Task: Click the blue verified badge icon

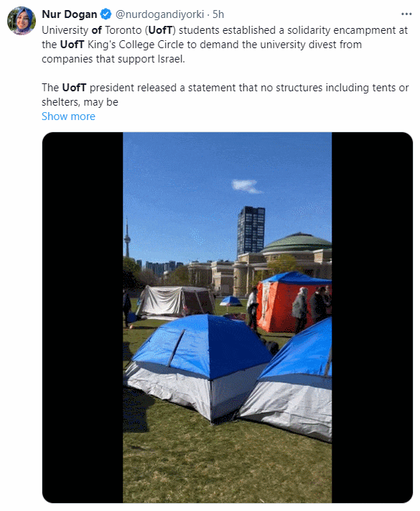Action: coord(106,14)
